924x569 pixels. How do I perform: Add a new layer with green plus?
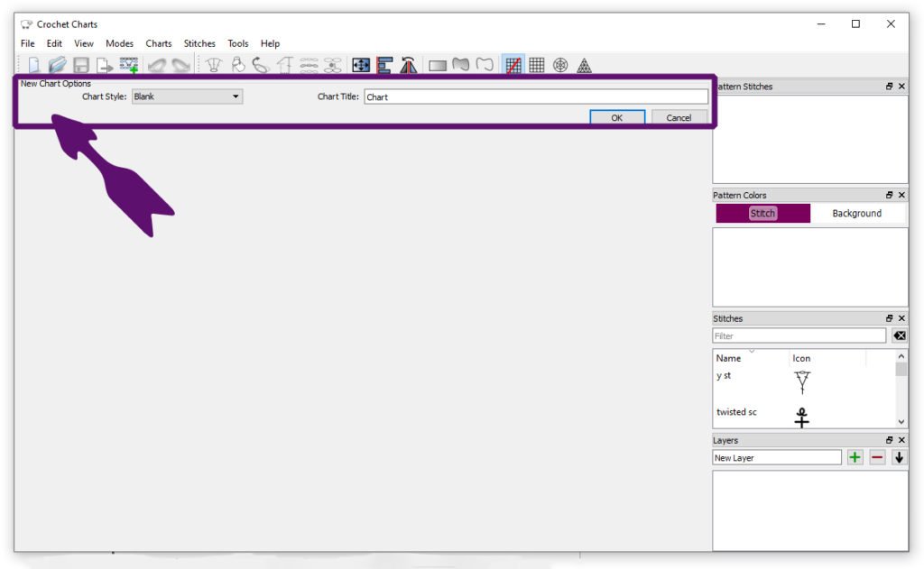pos(855,457)
